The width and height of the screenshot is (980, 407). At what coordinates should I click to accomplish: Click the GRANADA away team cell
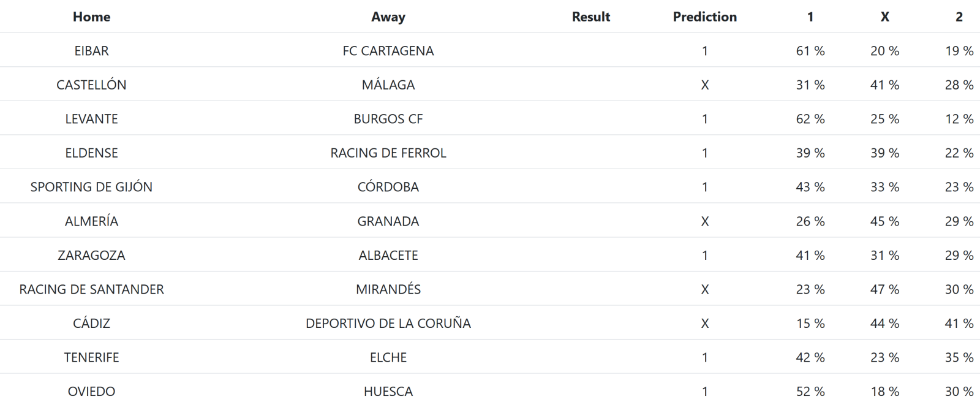388,221
